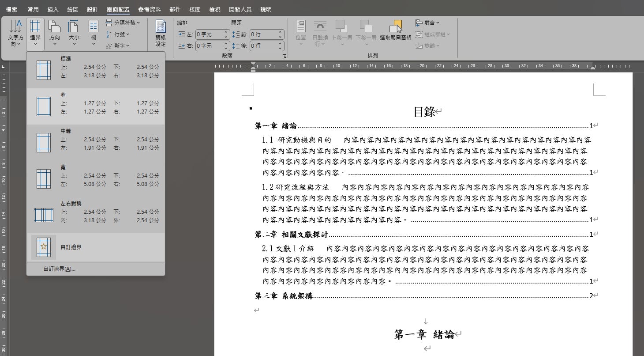Screen dimensions: 644x356
Task: Switch to the 校閱 review tab
Action: [x=195, y=9]
